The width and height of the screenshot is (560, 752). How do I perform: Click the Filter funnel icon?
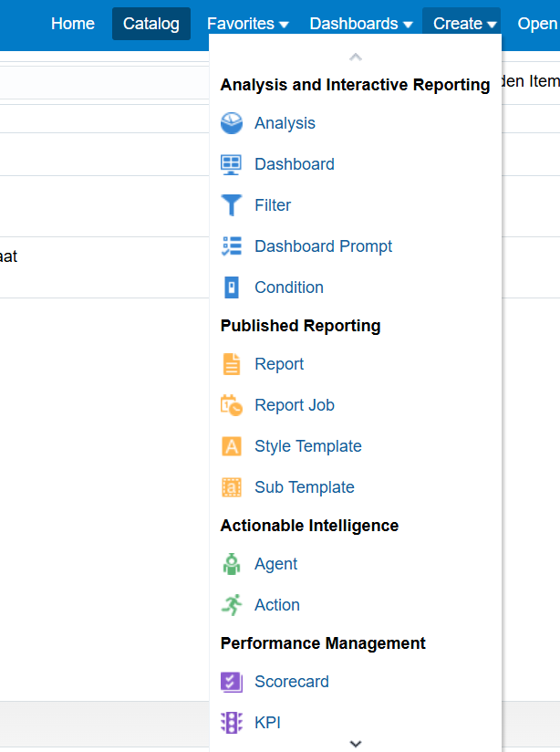(232, 205)
